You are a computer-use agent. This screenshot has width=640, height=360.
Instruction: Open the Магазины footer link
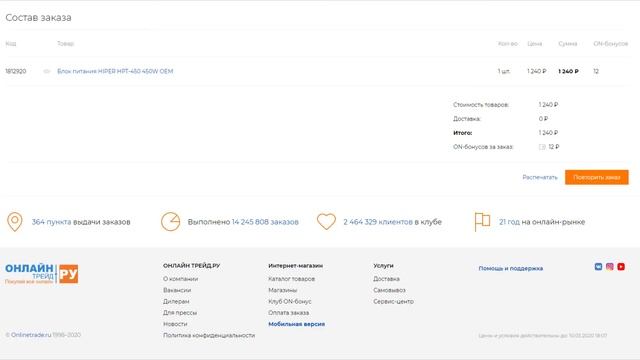282,290
